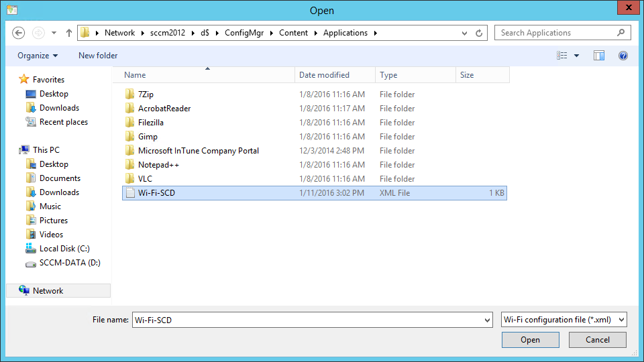Click the 1/8/2016 11:17 AM date cell
The image size is (644, 362).
click(332, 109)
